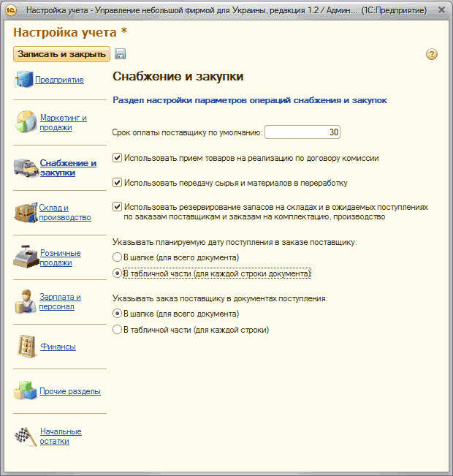
Task: Select В табличной части (для каждой строки) radio
Action: [117, 330]
